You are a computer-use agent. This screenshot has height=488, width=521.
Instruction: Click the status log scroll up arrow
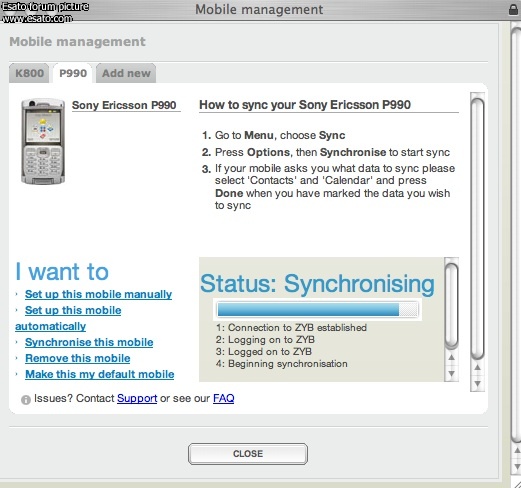click(x=452, y=357)
